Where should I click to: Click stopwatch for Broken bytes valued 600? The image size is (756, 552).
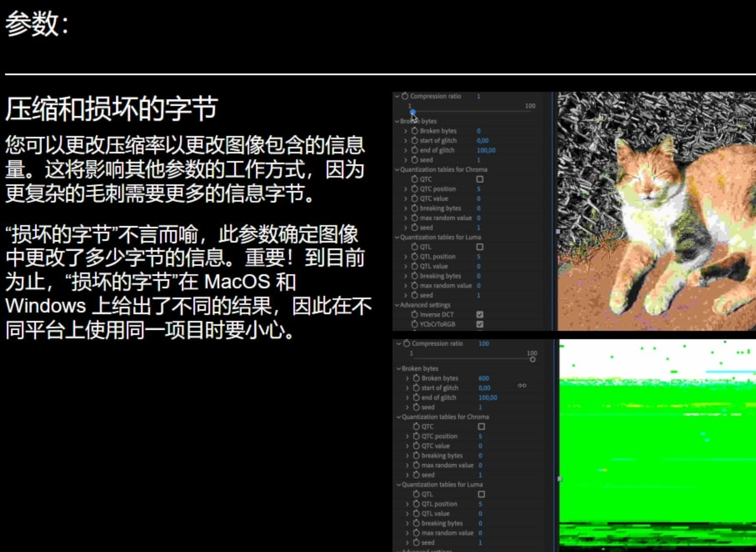click(416, 378)
